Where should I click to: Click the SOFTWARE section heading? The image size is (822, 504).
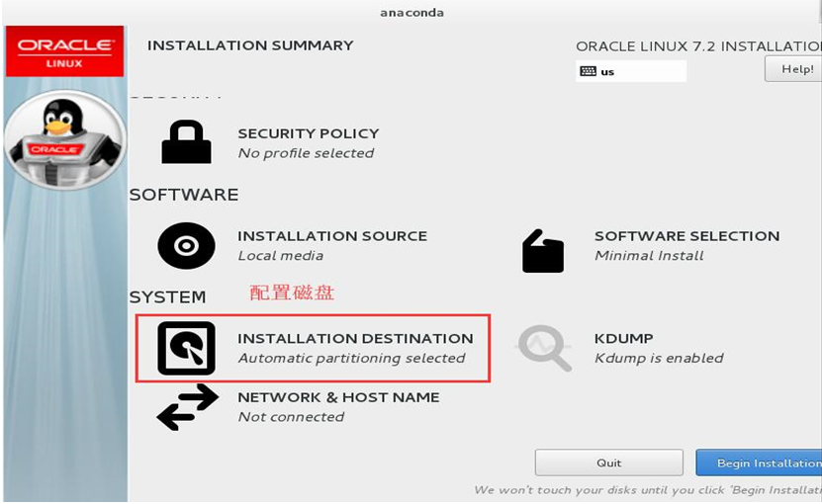tap(184, 195)
